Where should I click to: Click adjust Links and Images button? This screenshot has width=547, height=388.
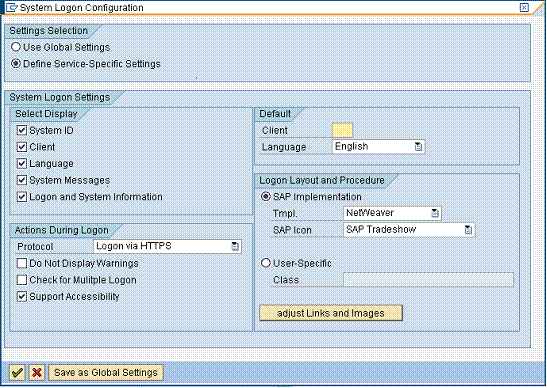click(331, 313)
